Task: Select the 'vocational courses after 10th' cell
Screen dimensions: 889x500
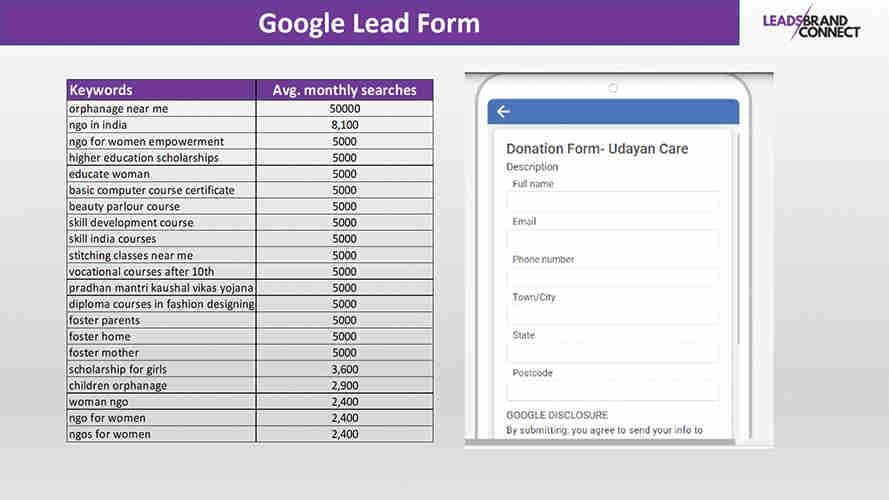Action: pyautogui.click(x=161, y=272)
